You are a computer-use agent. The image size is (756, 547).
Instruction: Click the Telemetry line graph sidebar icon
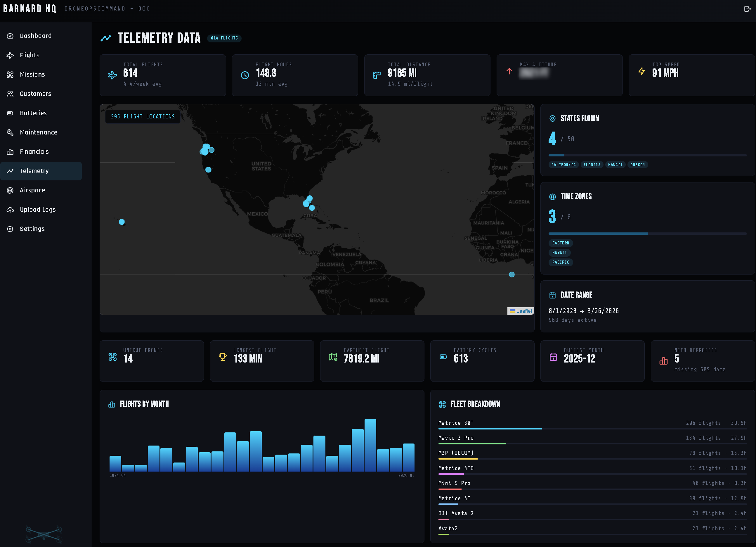click(10, 171)
